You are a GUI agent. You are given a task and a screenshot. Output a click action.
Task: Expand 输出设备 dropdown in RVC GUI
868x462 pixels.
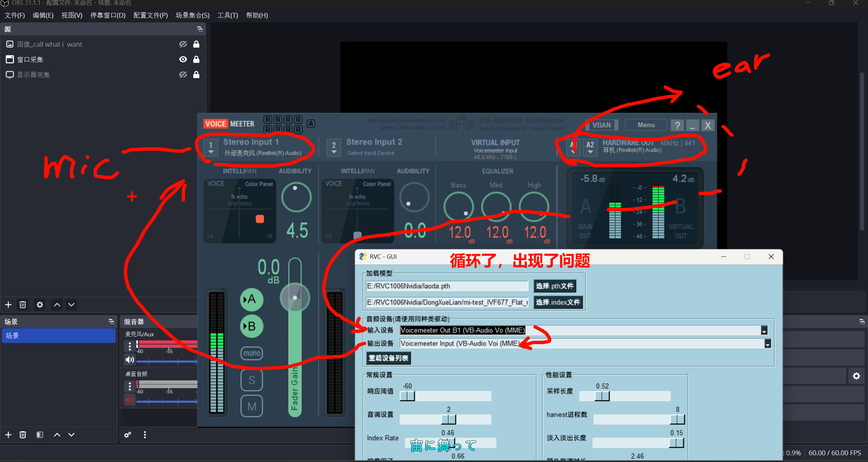767,343
